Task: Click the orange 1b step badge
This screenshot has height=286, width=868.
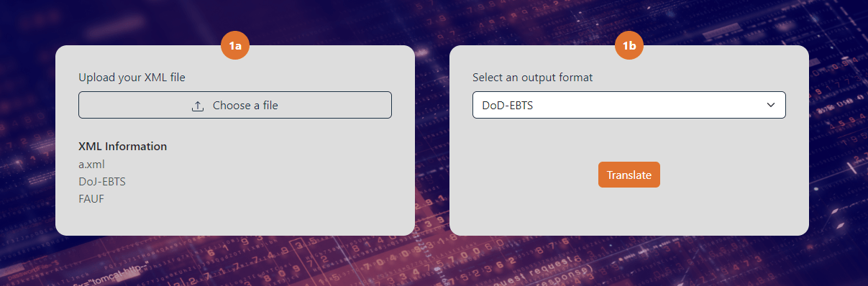Action: (629, 46)
